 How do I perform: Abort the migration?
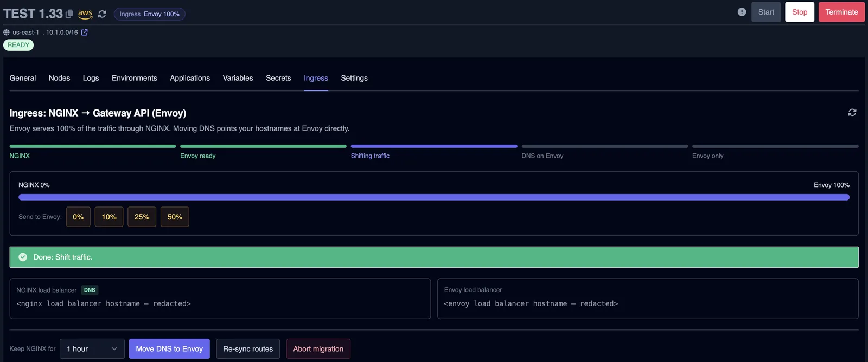tap(318, 349)
